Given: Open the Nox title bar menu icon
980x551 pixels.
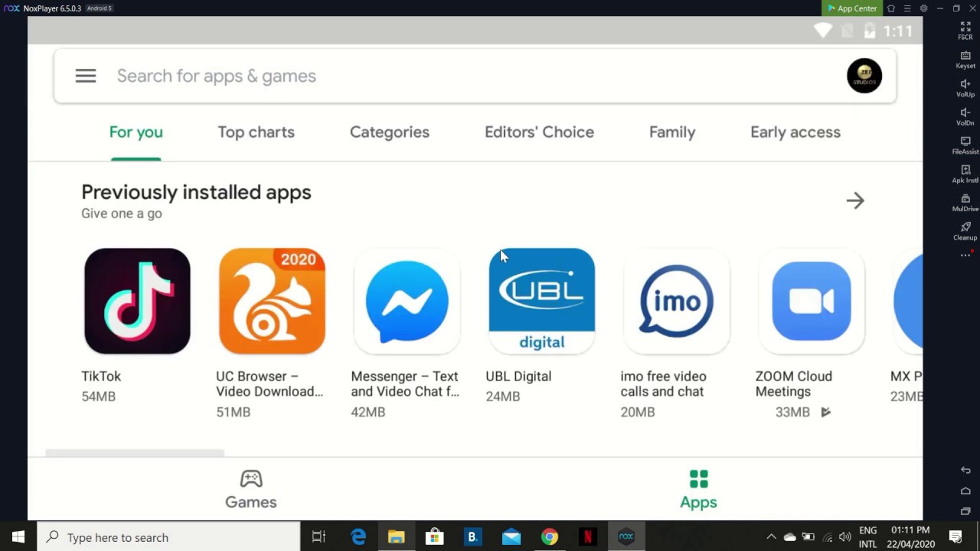Looking at the screenshot, I should click(x=907, y=8).
